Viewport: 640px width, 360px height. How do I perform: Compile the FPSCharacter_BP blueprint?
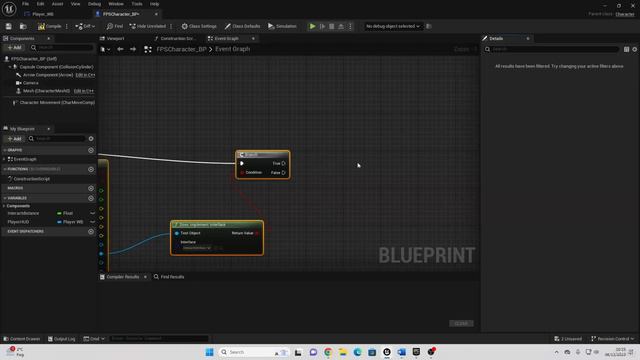click(x=49, y=26)
